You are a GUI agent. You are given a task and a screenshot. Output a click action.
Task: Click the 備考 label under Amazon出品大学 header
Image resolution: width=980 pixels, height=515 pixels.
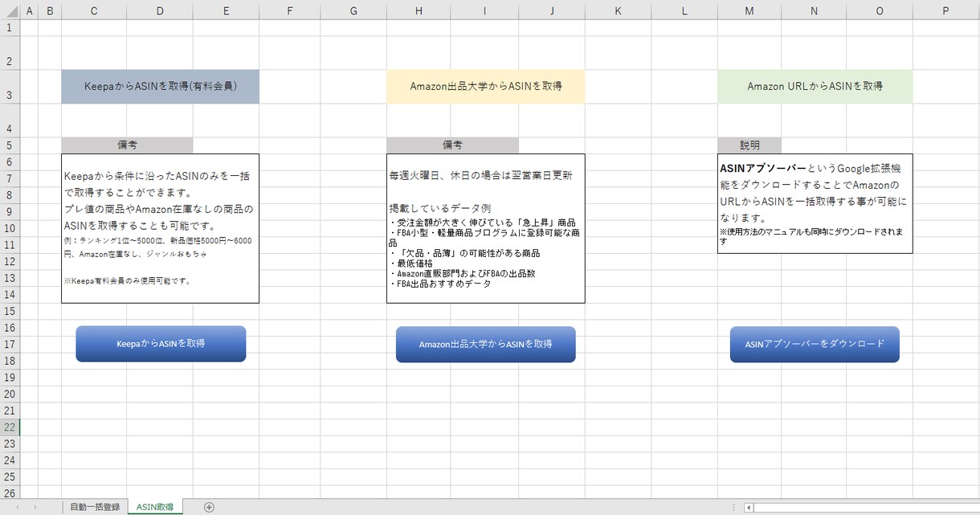pyautogui.click(x=452, y=145)
